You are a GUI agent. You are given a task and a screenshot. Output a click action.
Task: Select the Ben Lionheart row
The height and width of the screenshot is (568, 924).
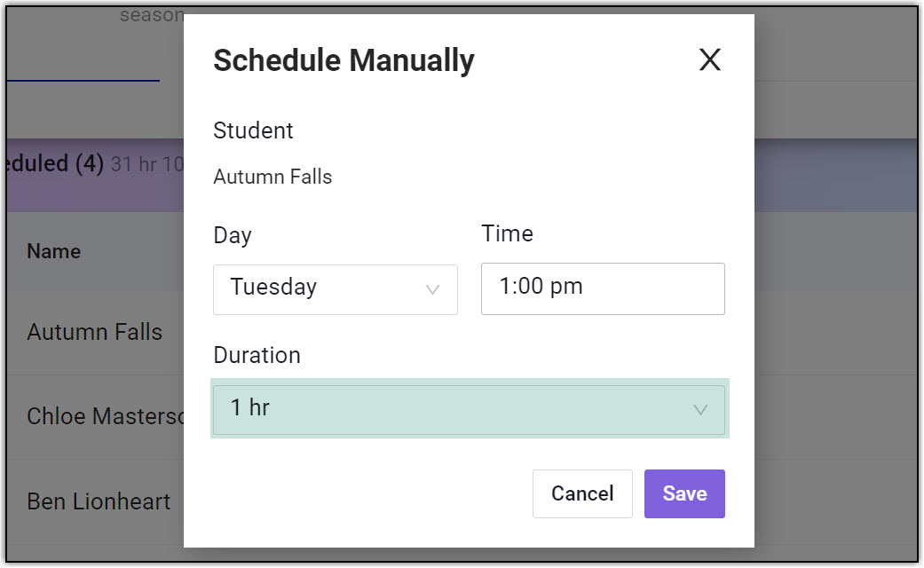tap(99, 501)
